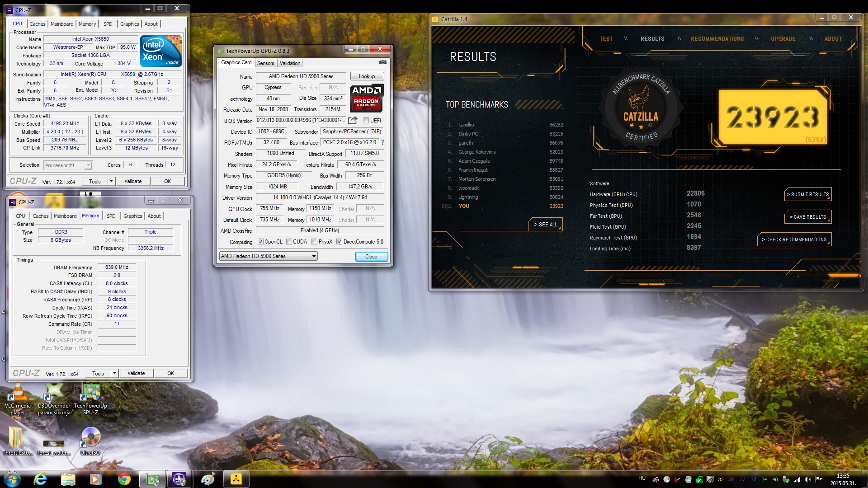Click Catzilla SAVE RESULTS button

[807, 217]
